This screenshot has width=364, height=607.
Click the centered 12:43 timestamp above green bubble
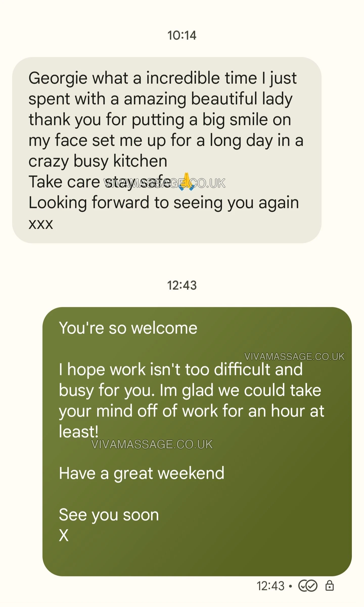182,285
